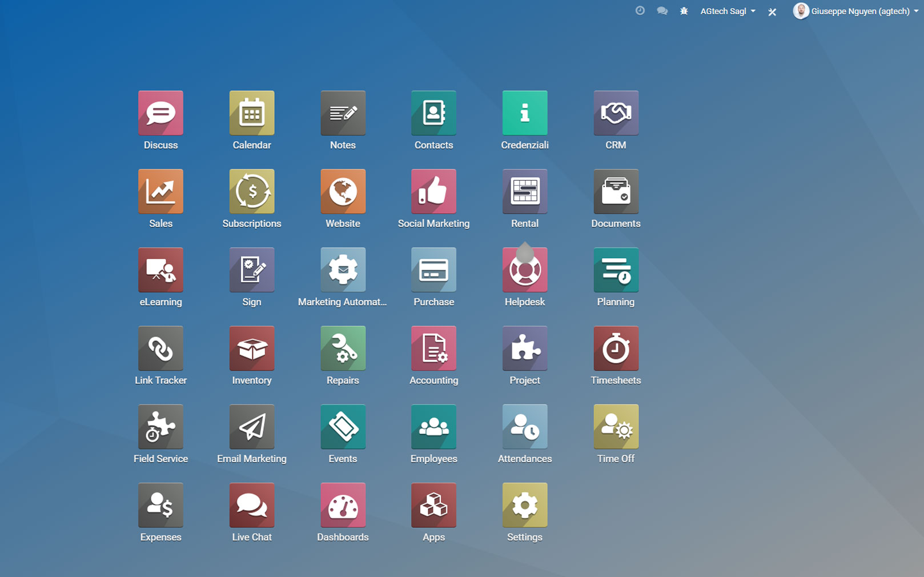The image size is (924, 577).
Task: Open the Sales app
Action: (160, 191)
